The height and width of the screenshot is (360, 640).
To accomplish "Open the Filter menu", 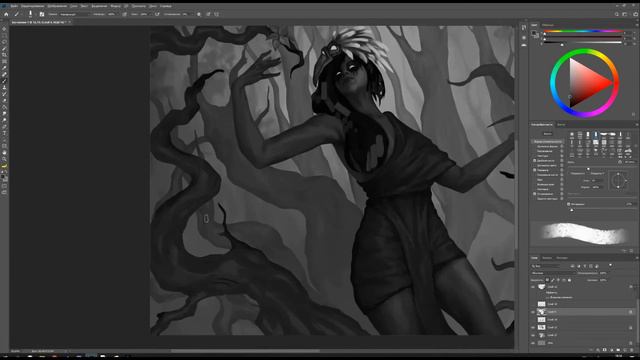I will [116, 6].
